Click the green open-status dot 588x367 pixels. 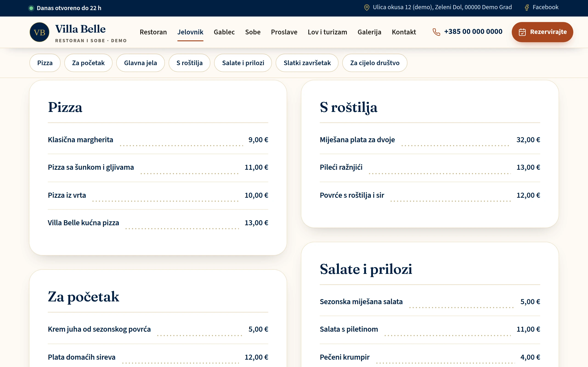coord(31,8)
